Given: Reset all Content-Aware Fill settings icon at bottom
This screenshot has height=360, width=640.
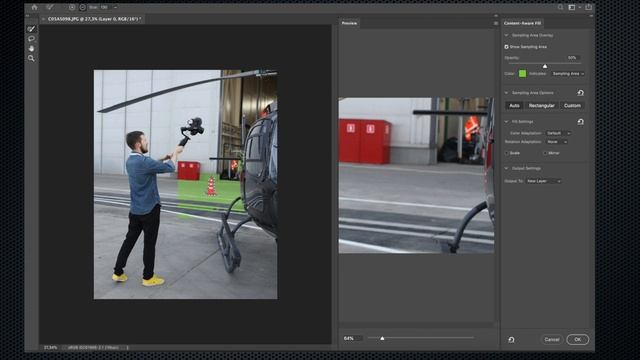Looking at the screenshot, I should (511, 340).
